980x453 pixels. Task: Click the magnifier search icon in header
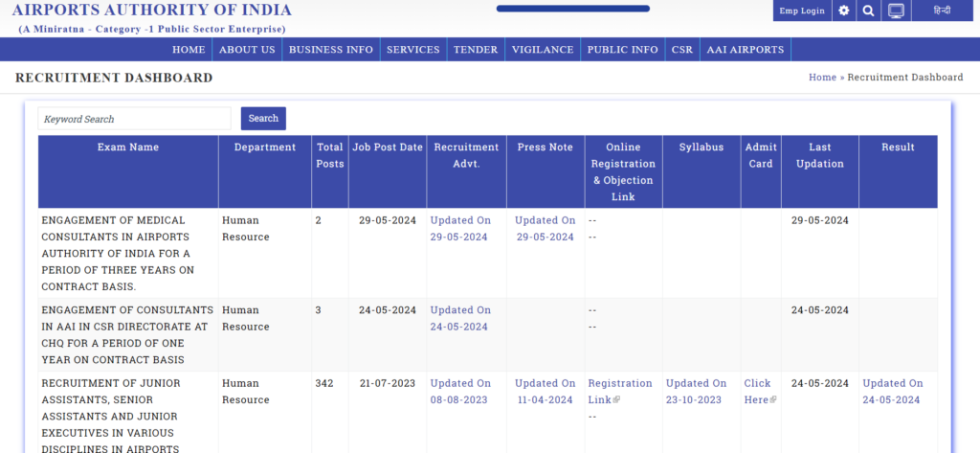tap(868, 11)
